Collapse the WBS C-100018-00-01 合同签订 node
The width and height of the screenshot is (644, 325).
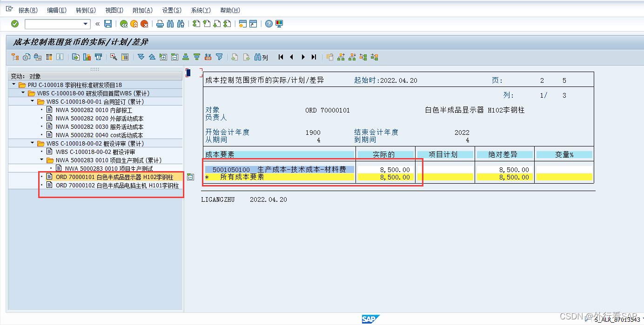(33, 102)
